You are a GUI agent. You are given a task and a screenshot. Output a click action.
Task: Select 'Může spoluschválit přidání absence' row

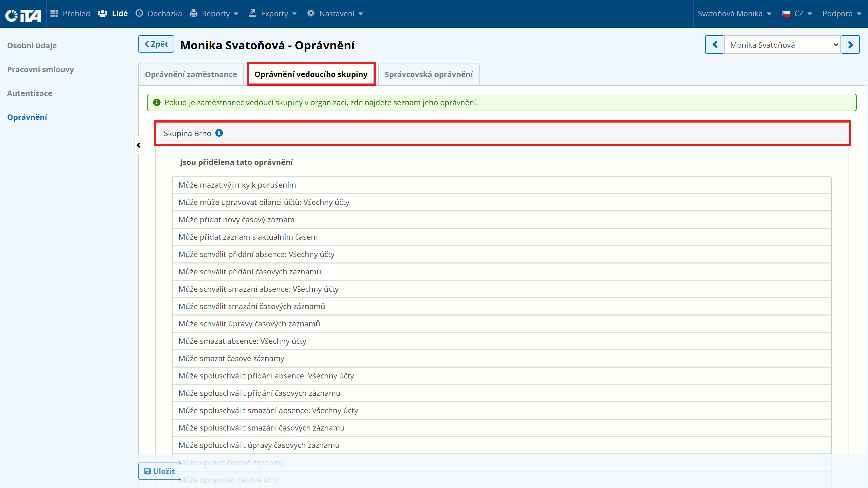coord(502,375)
